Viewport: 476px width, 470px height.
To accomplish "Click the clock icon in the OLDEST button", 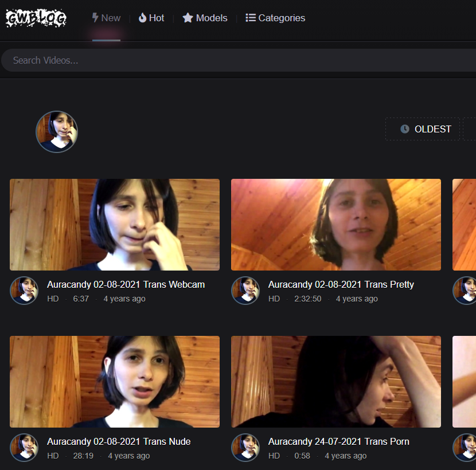I will [405, 129].
